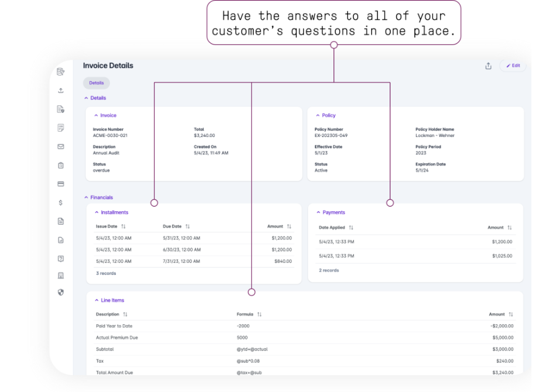Sort Payments table by Amount

pos(509,228)
